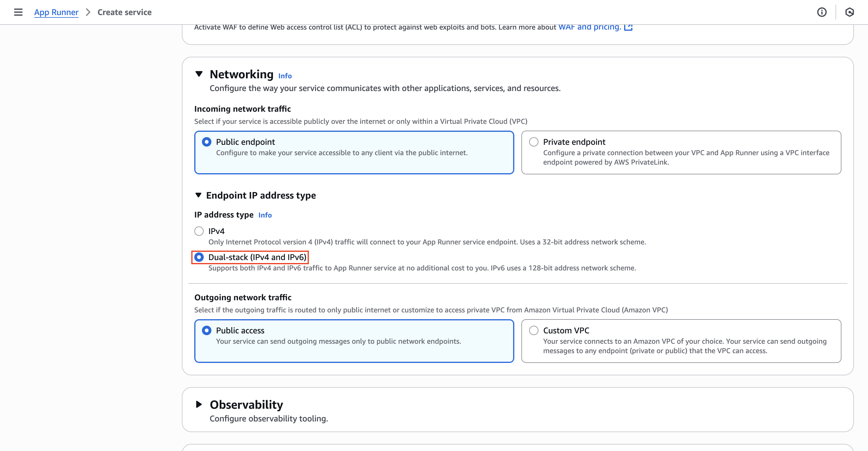Click Info beside IP address type

coord(265,215)
